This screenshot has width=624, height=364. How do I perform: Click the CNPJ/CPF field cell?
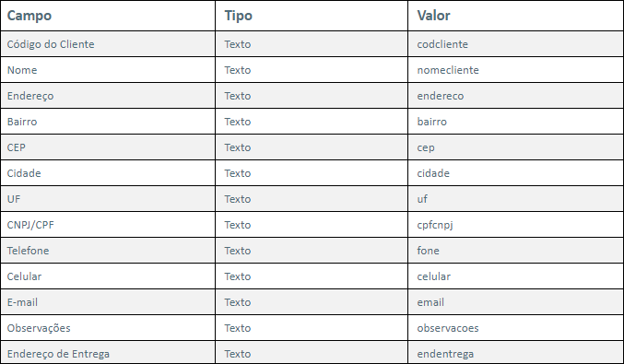coord(108,225)
